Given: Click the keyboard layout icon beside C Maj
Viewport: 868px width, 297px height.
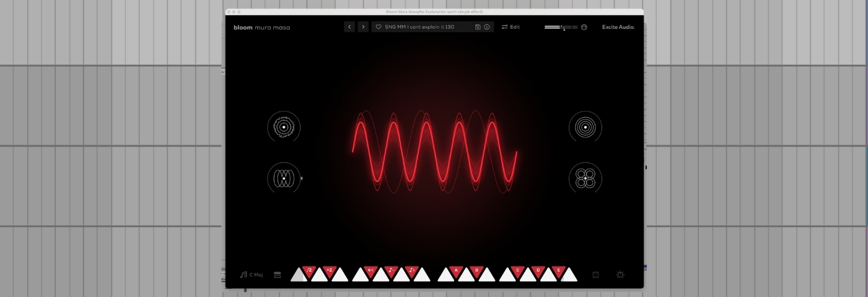Looking at the screenshot, I should click(x=278, y=275).
